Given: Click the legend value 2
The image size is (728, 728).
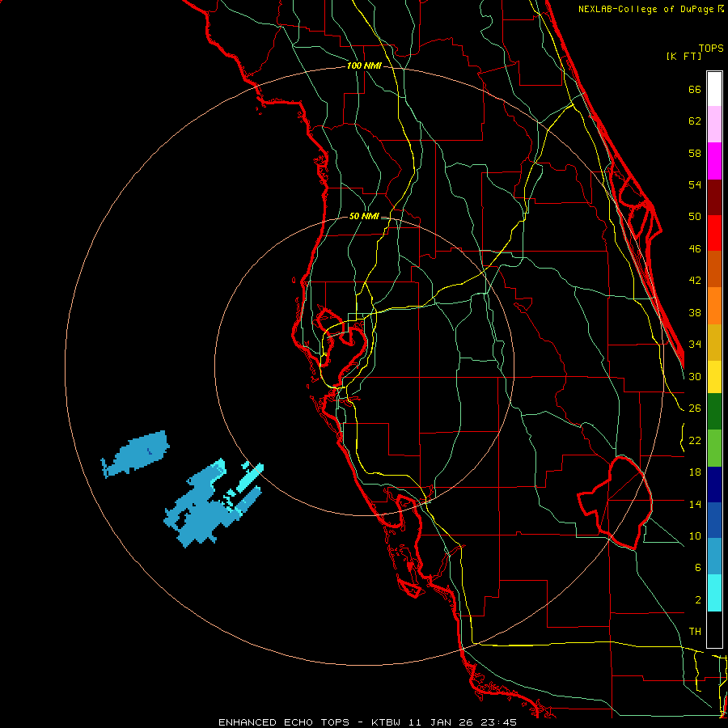Looking at the screenshot, I should pos(697,600).
